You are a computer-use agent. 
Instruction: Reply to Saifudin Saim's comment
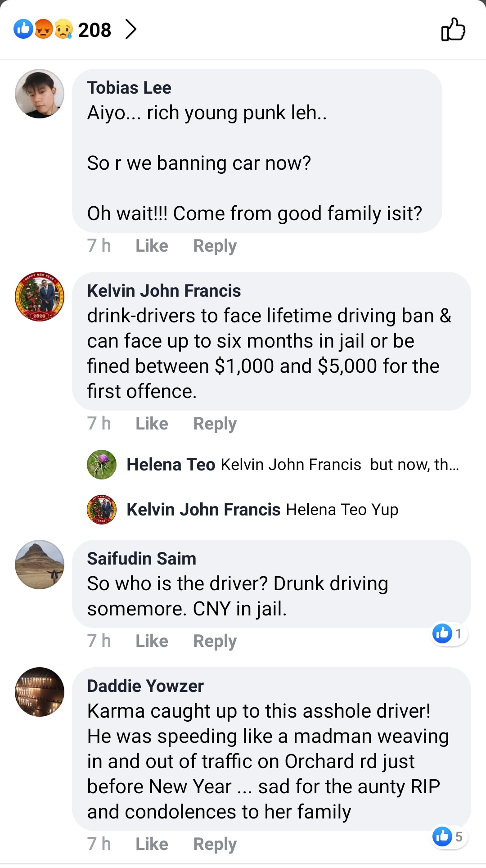tap(215, 641)
